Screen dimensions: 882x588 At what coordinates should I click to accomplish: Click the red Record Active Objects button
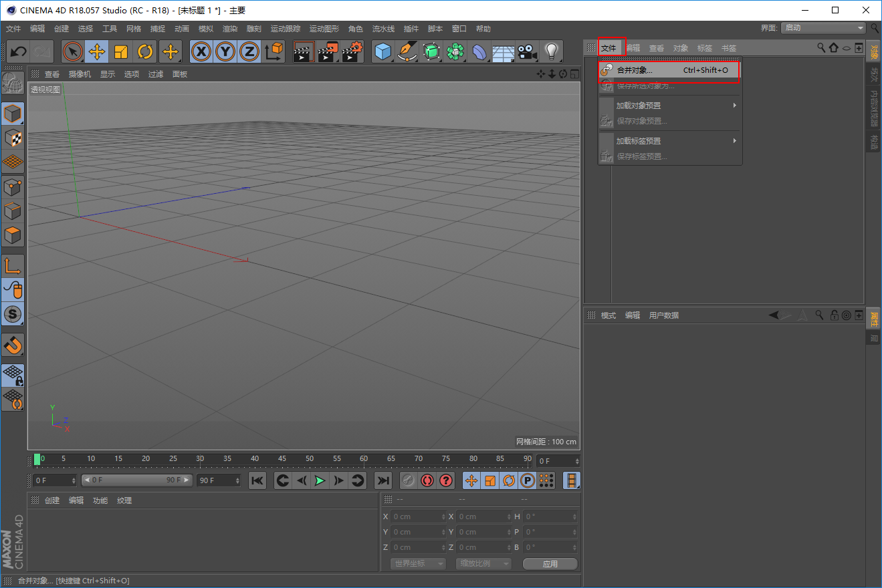[409, 480]
